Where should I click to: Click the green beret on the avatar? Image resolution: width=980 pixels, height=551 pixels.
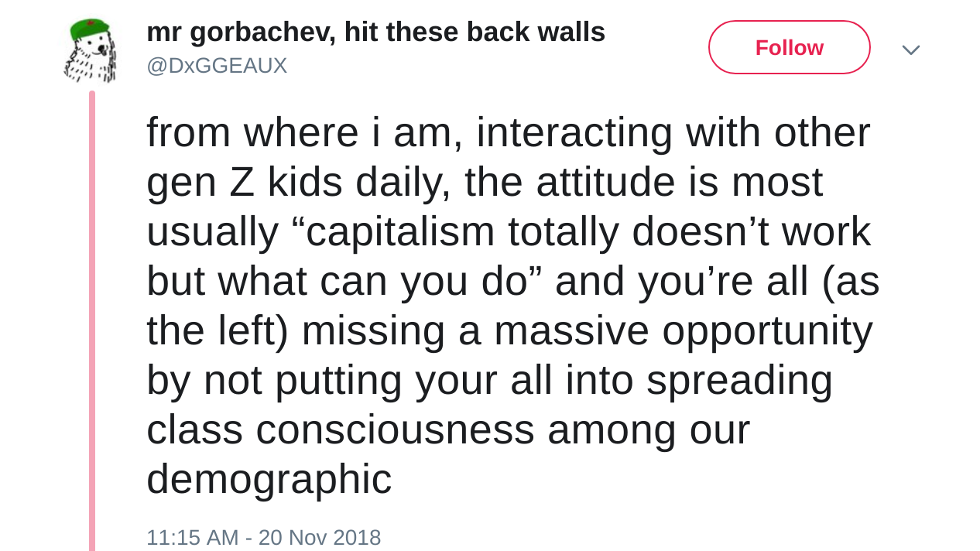(x=88, y=29)
